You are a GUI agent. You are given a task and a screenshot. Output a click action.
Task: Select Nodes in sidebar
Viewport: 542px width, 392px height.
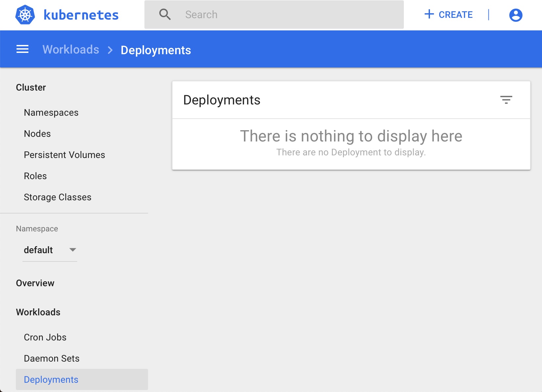click(37, 134)
